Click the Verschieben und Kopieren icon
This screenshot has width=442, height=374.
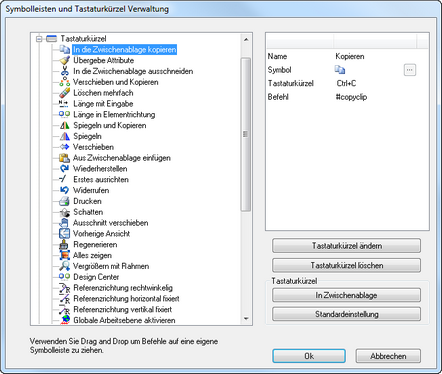click(64, 82)
